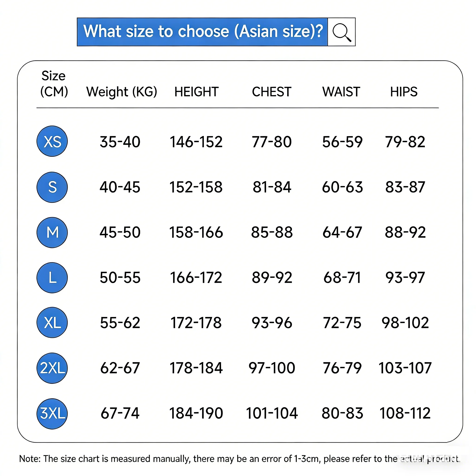Select the CHEST column header
This screenshot has width=476, height=476.
[x=271, y=92]
